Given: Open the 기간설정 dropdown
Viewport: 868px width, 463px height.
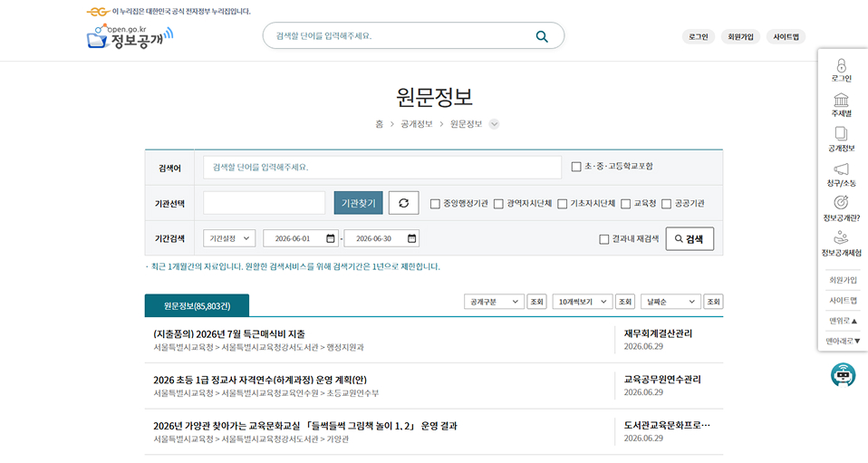Looking at the screenshot, I should [x=229, y=238].
